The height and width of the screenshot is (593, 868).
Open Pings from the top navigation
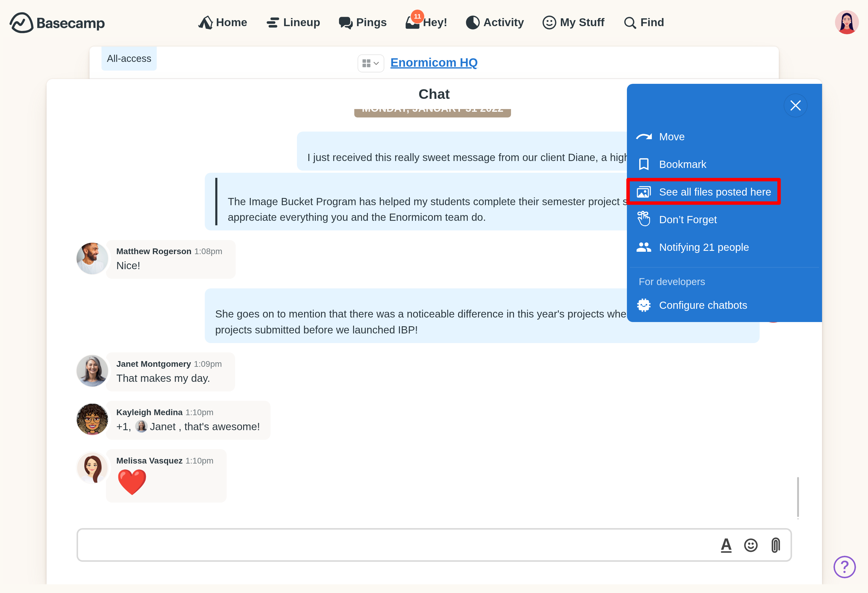(363, 23)
